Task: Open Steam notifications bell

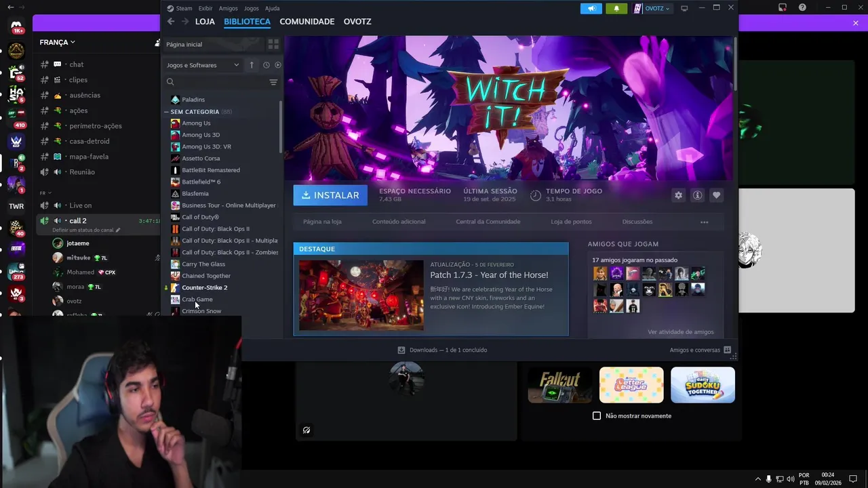Action: click(616, 8)
